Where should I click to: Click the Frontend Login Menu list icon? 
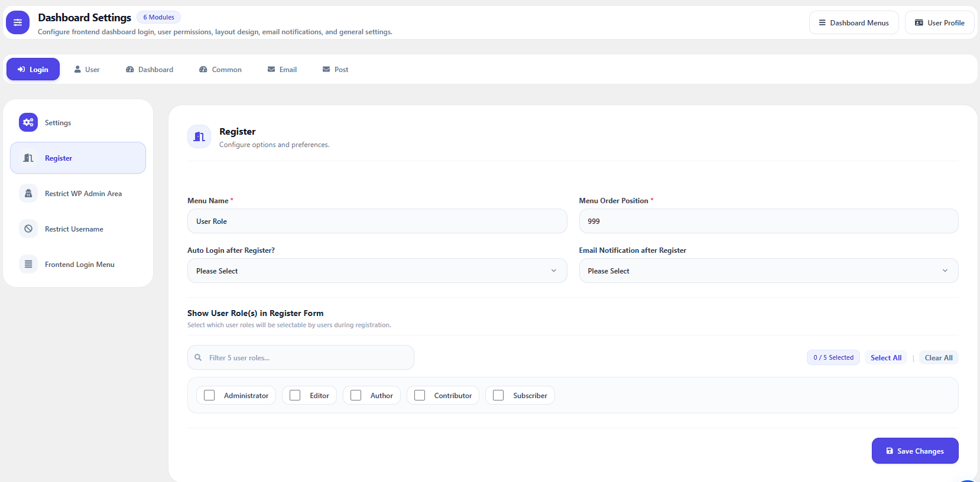pyautogui.click(x=28, y=264)
